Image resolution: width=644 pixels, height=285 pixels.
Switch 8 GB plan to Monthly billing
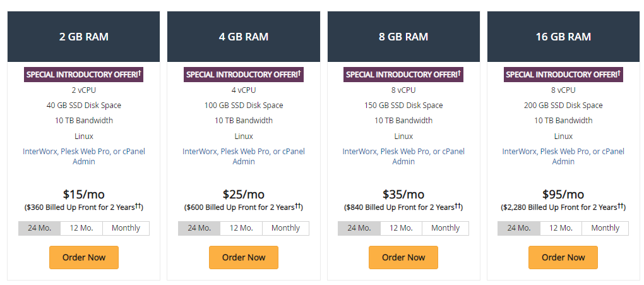tap(445, 228)
